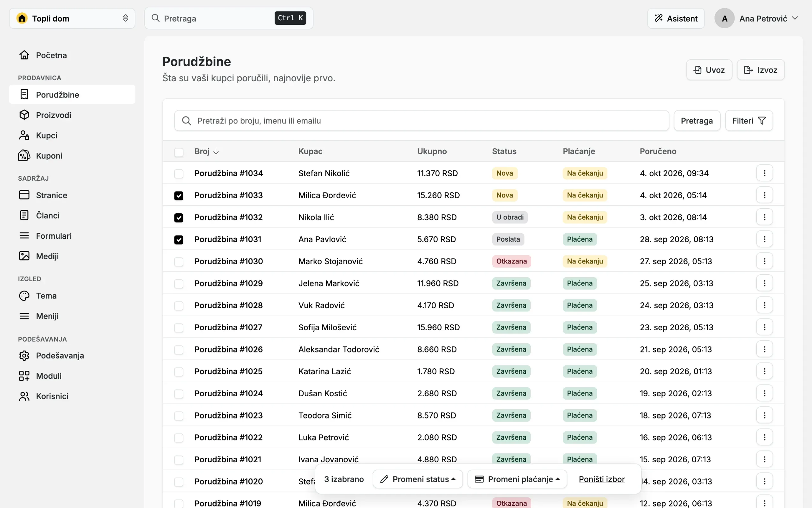Open actions menu for Porudžbina #1026

click(764, 349)
